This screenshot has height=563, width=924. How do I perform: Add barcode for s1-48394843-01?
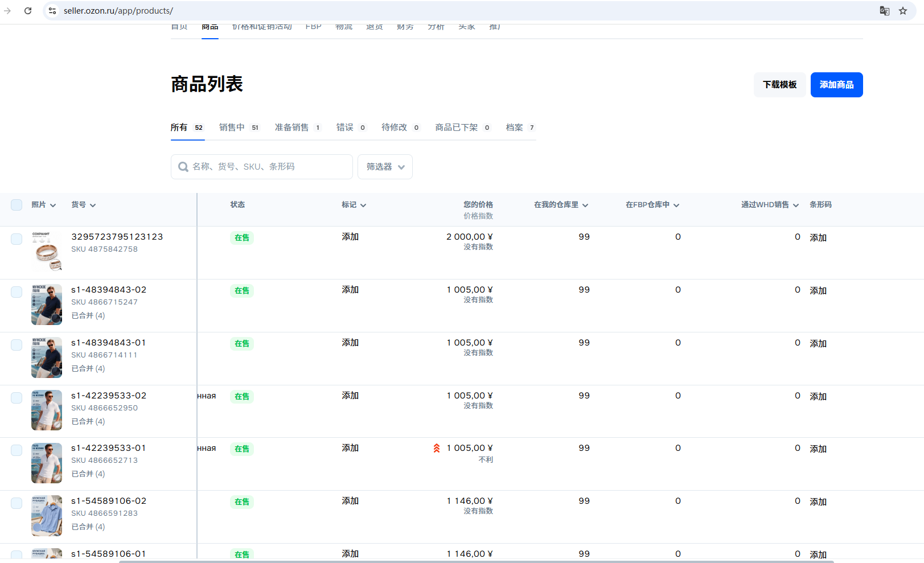[x=818, y=344]
